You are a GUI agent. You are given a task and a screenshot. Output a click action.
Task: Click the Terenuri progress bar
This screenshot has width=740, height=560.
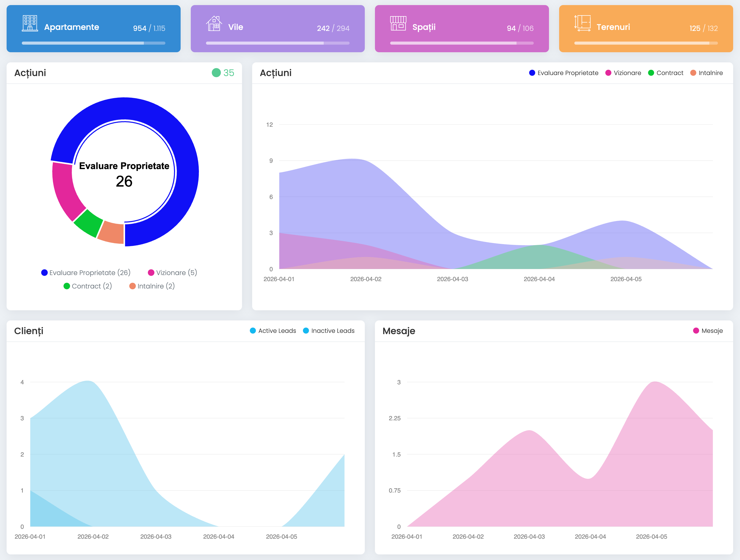point(646,43)
